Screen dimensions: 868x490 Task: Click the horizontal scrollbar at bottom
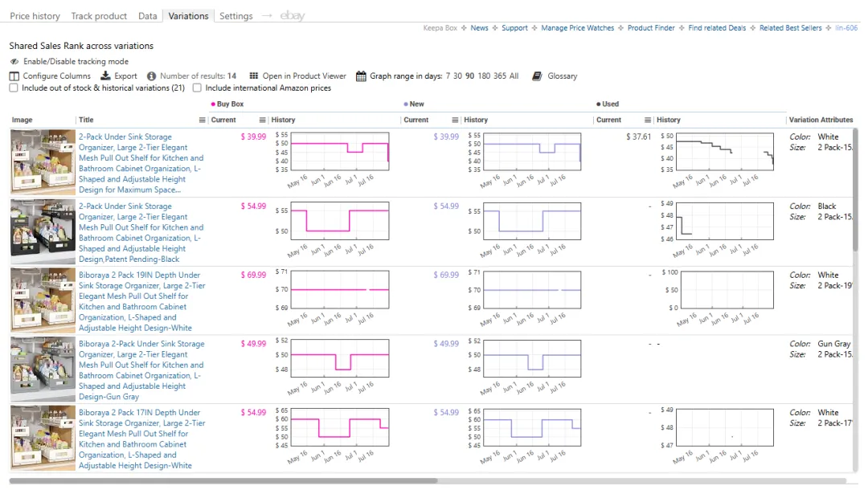click(223, 481)
